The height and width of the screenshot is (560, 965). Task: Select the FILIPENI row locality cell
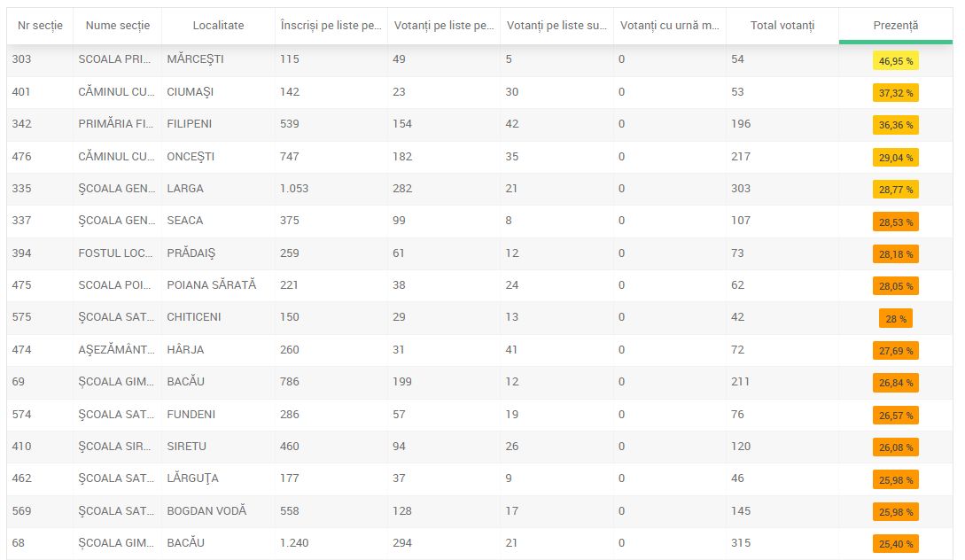click(x=189, y=124)
